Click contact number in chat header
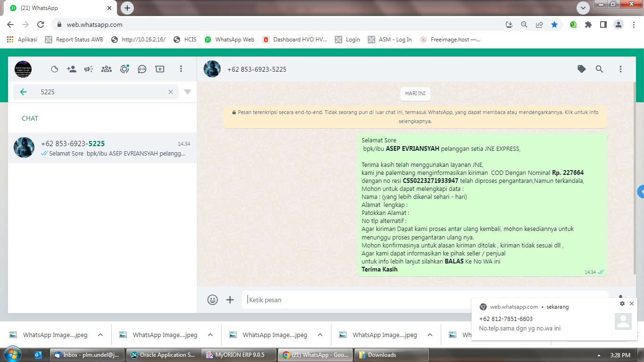Viewport: 644px width, 362px height. click(x=257, y=69)
